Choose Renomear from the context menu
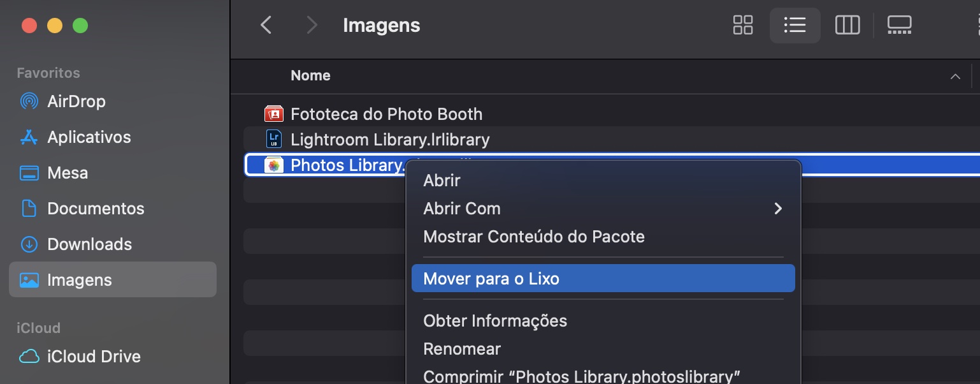980x384 pixels. [x=462, y=349]
